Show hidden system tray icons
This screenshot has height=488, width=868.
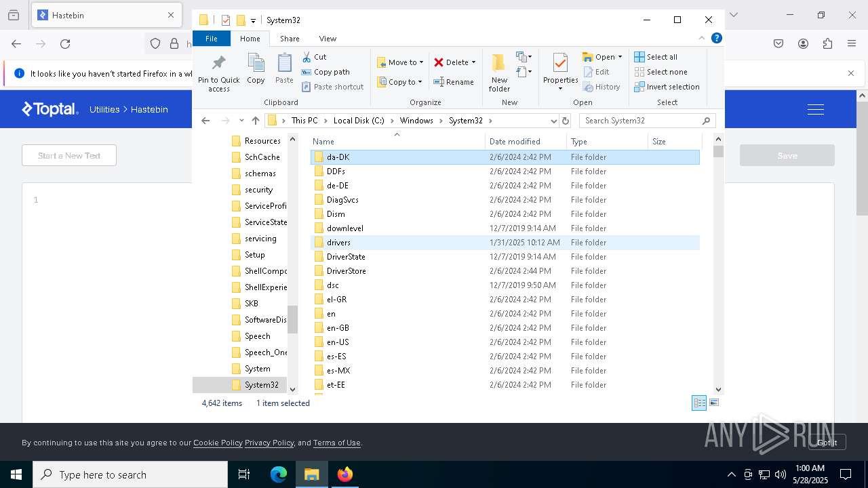coord(731,474)
